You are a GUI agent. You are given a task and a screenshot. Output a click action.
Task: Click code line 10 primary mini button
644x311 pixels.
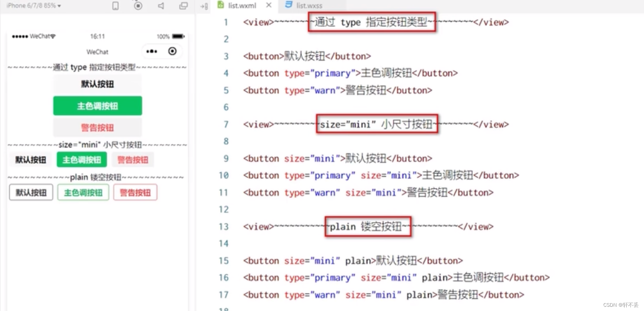(381, 175)
